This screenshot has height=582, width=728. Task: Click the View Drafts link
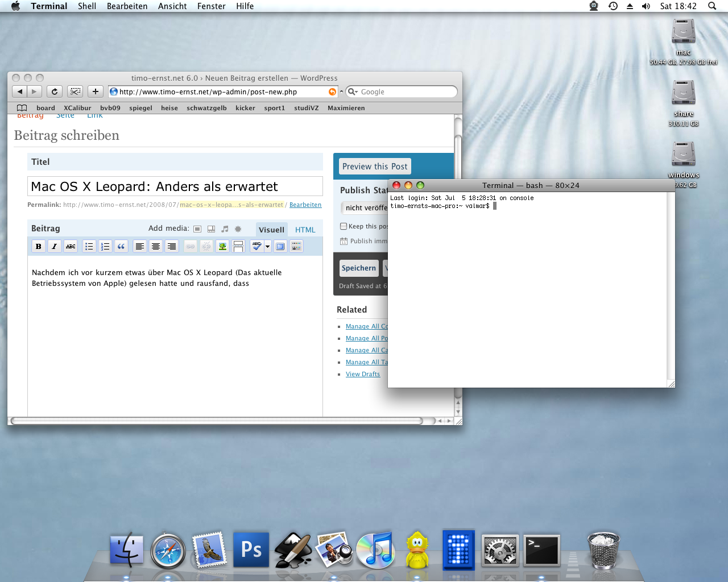pos(363,374)
